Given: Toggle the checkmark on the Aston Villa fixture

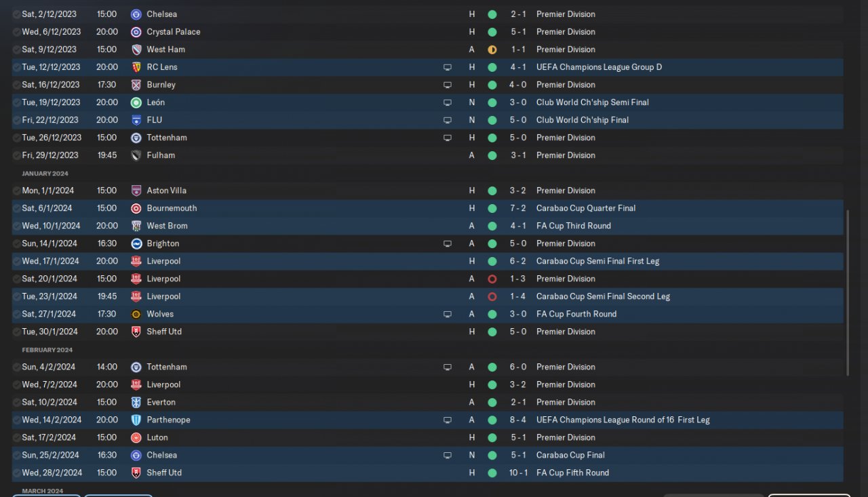Looking at the screenshot, I should click(16, 191).
